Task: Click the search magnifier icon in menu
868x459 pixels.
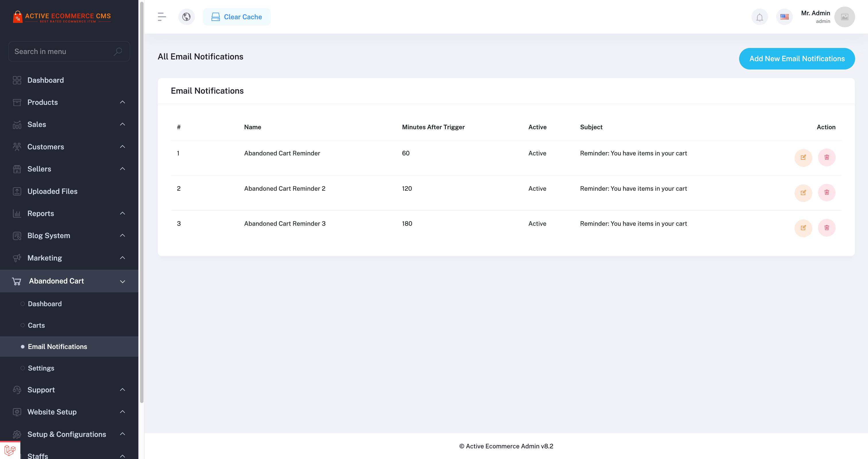Action: coord(118,52)
